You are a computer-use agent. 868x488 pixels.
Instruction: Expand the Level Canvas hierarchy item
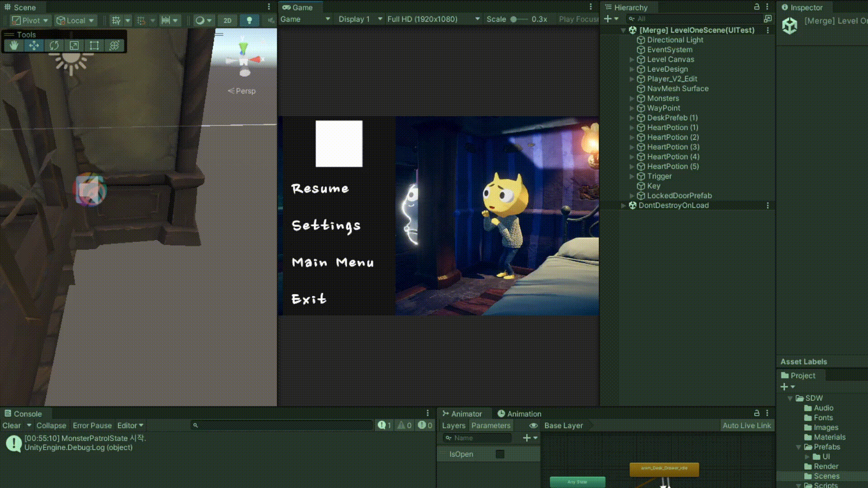(632, 60)
